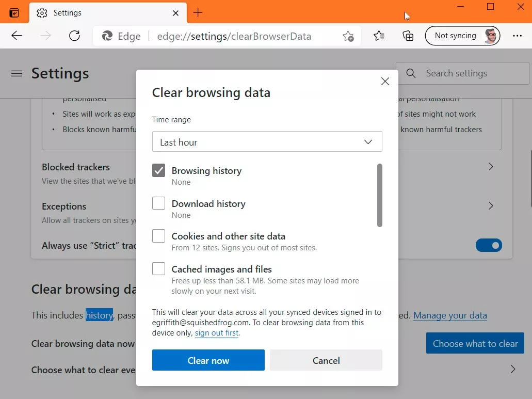
Task: Click the Add to favorites icon in address bar
Action: coord(348,36)
